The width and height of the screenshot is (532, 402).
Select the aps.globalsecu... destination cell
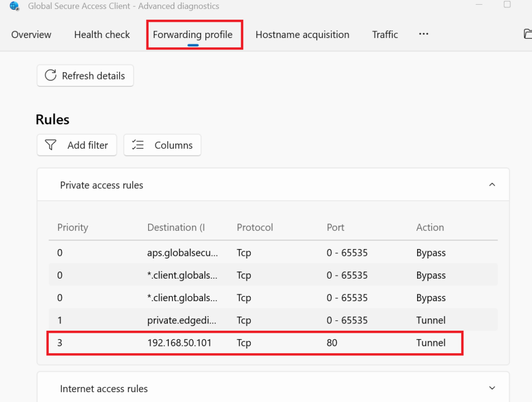click(182, 253)
